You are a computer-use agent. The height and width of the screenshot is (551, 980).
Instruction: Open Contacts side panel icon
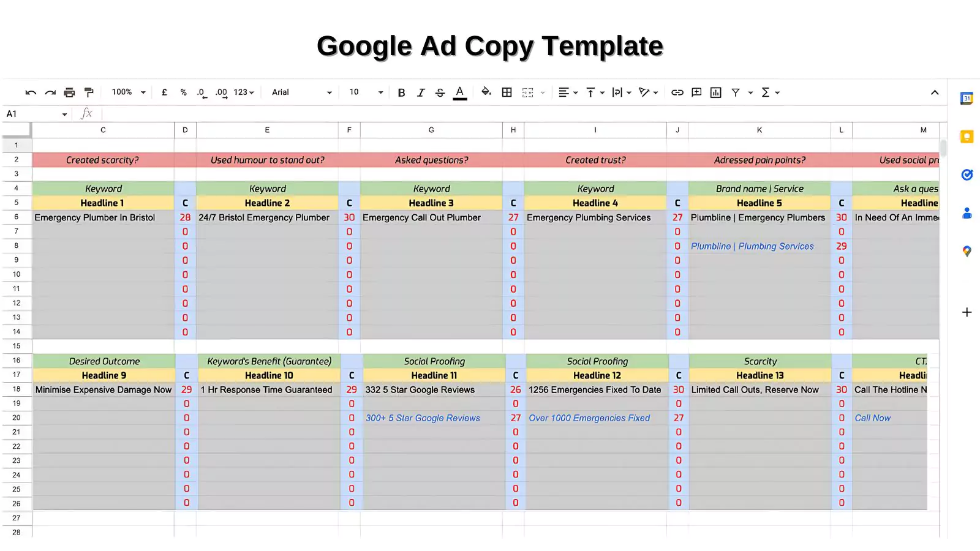point(967,213)
